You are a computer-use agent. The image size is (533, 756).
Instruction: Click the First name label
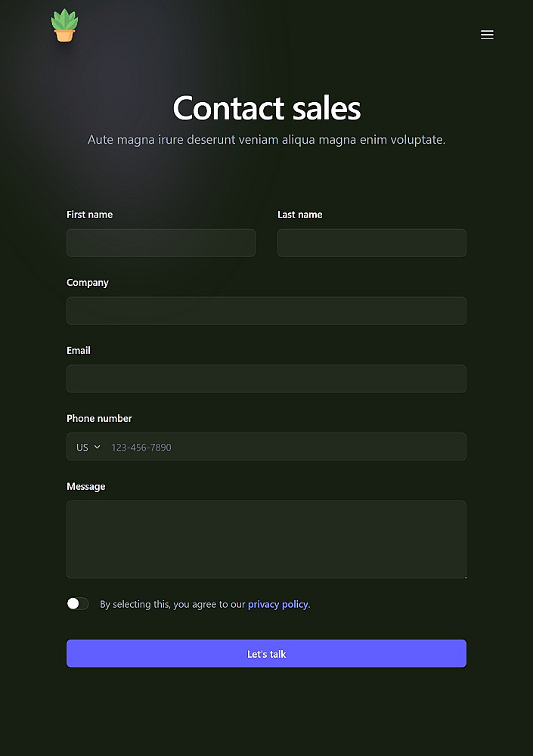click(x=89, y=215)
